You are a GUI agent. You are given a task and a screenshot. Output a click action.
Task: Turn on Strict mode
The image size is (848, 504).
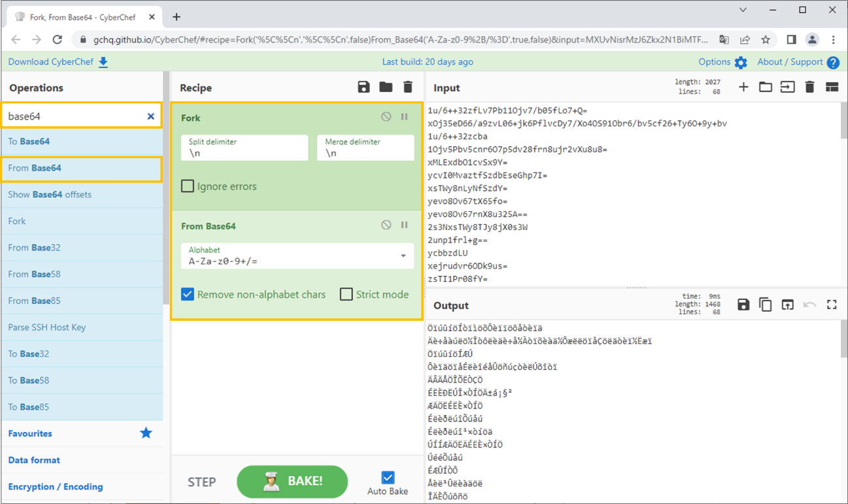click(347, 294)
